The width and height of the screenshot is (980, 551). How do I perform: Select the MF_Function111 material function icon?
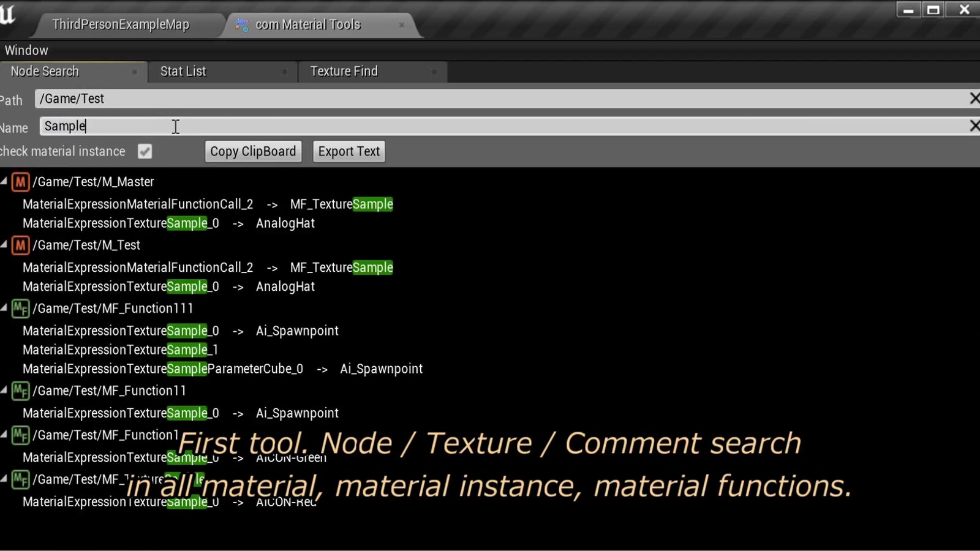tap(20, 309)
